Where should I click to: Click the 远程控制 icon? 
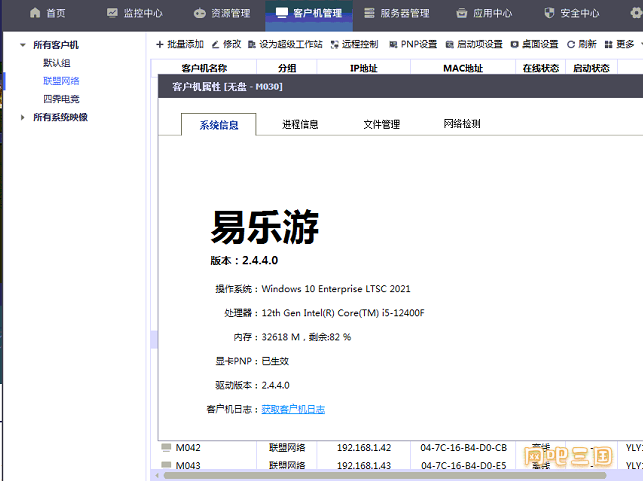[335, 44]
